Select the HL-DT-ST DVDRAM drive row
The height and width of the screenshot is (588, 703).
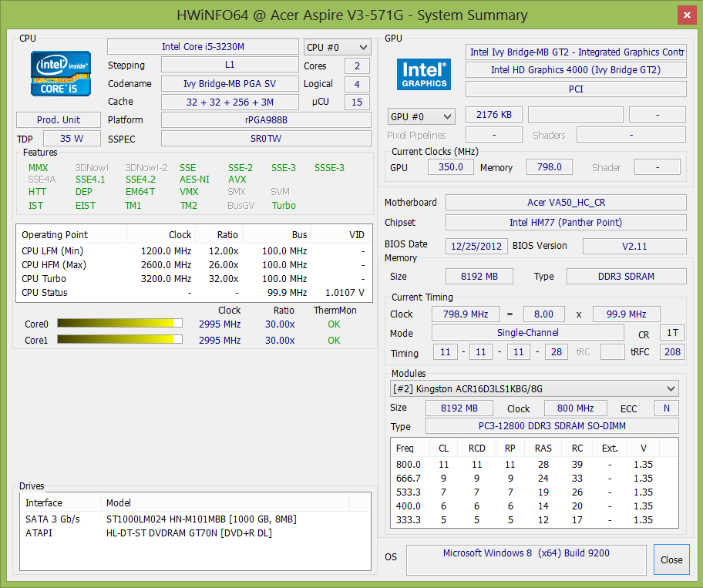(x=189, y=533)
